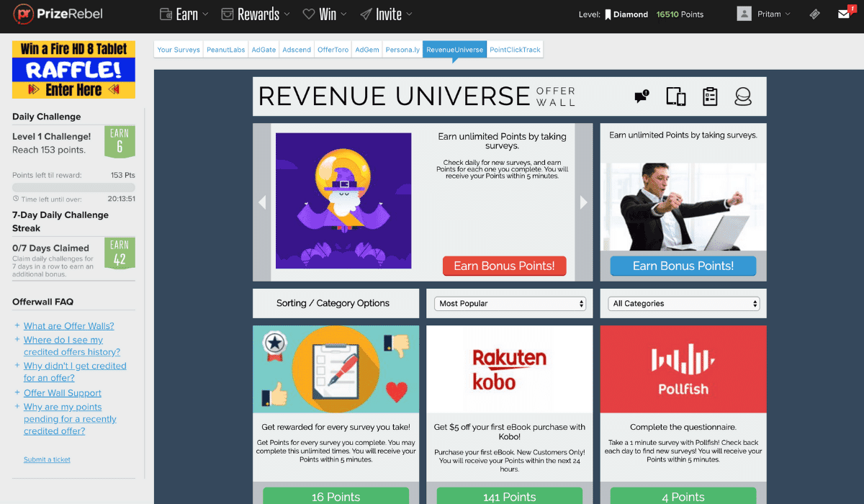Switch to the Adscend tab

click(x=297, y=50)
